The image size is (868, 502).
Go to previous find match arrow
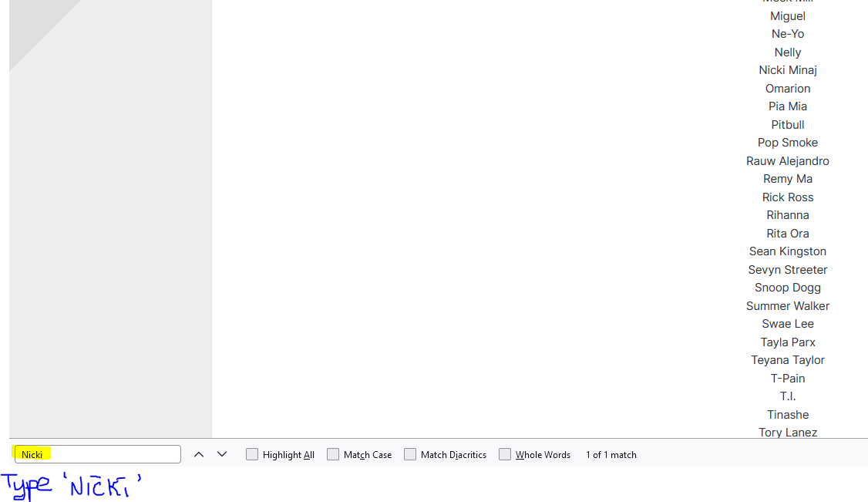[x=199, y=454]
